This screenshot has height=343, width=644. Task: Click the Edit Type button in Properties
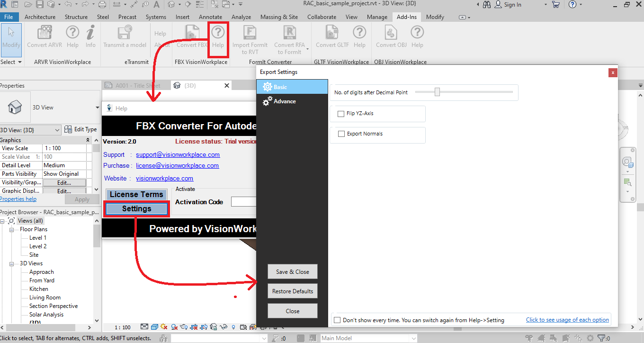80,129
